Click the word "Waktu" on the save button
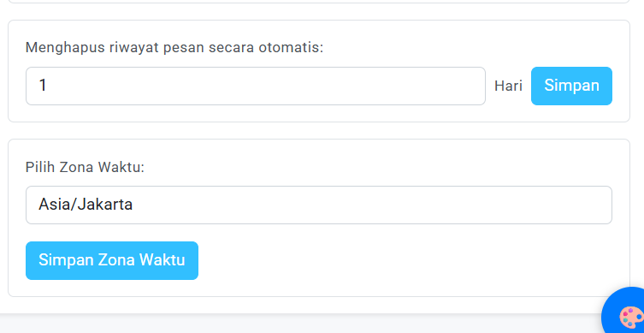Screen dimensions: 644x333 (162, 260)
